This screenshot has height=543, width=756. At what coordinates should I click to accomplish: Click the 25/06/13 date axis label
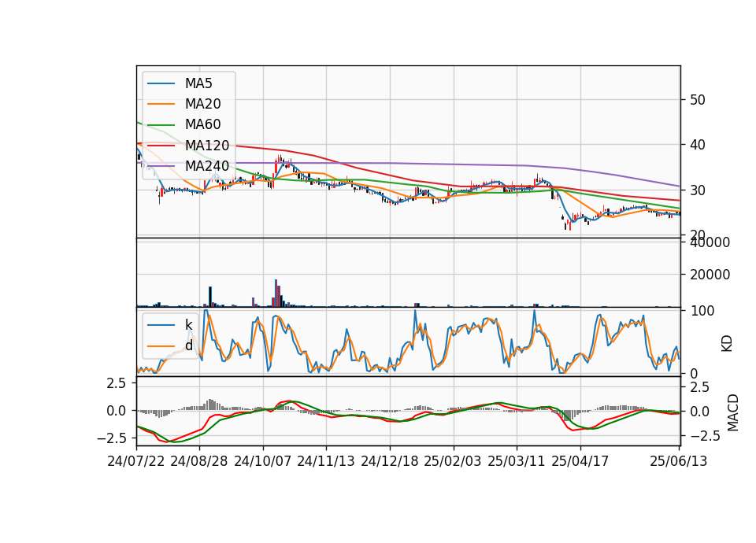[x=678, y=461]
